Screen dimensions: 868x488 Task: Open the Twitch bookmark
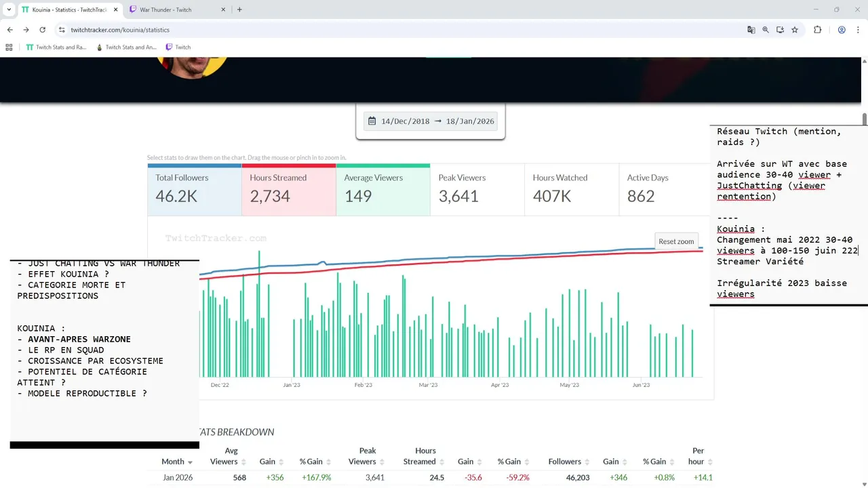(178, 47)
